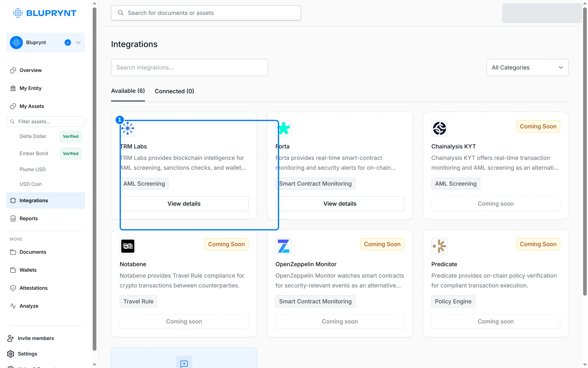Click the My Assets sidebar icon

click(x=13, y=106)
